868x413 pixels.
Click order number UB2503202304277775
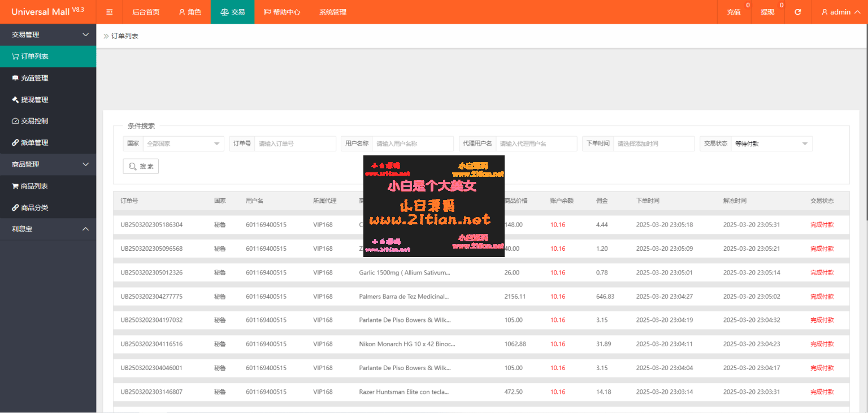coord(151,297)
